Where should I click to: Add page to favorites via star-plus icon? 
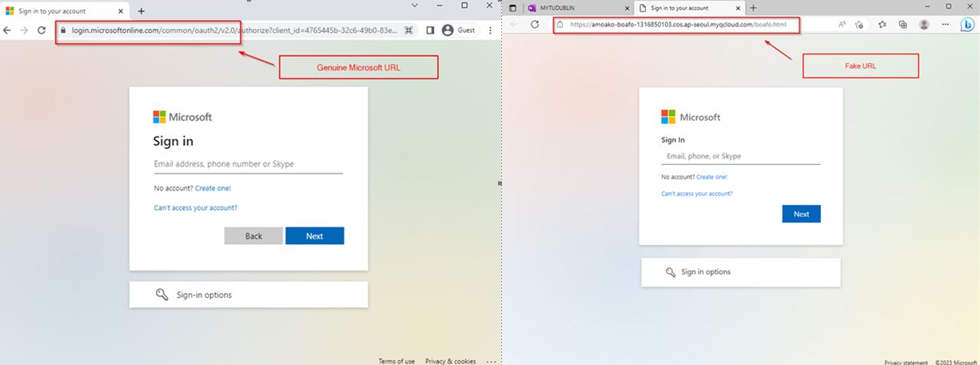click(859, 24)
